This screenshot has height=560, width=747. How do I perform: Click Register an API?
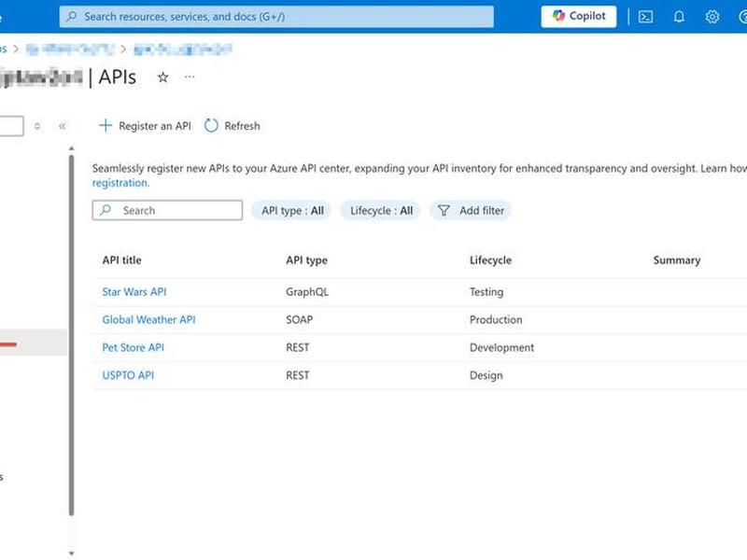click(x=145, y=126)
